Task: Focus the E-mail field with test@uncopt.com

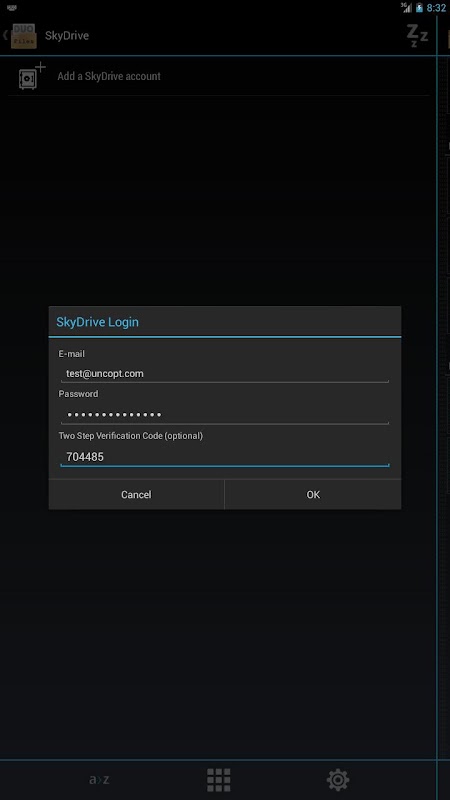Action: pyautogui.click(x=225, y=373)
